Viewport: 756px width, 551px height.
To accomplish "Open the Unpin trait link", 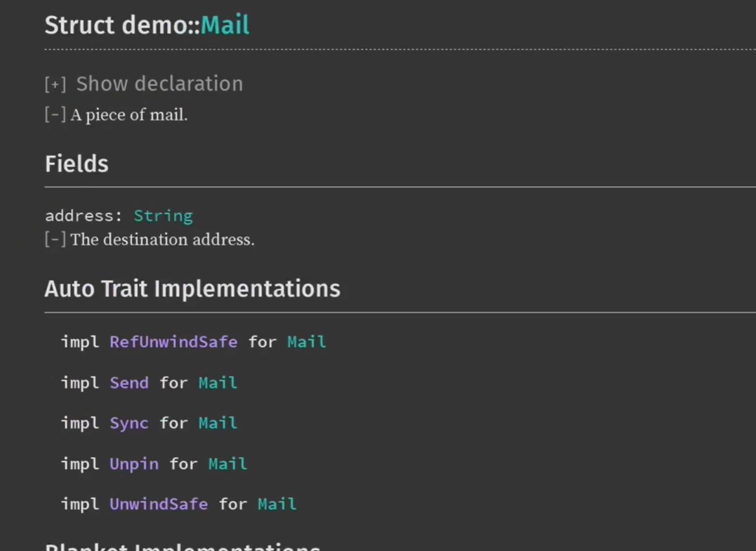I will point(134,464).
